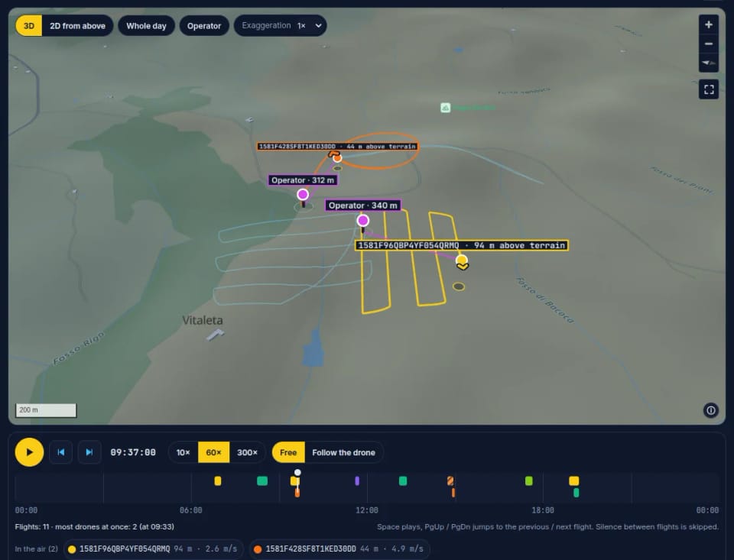Click the orange drone marker on the map
This screenshot has height=560, width=734.
tap(337, 157)
